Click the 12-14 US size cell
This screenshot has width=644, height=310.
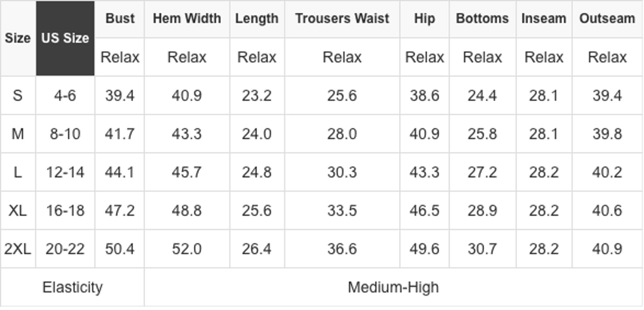[x=65, y=172]
